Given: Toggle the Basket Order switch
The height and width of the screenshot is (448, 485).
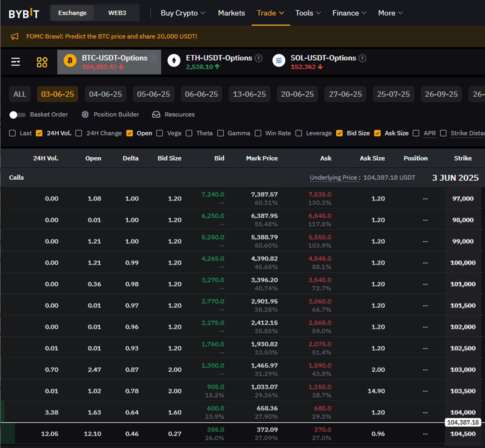Looking at the screenshot, I should tap(17, 115).
